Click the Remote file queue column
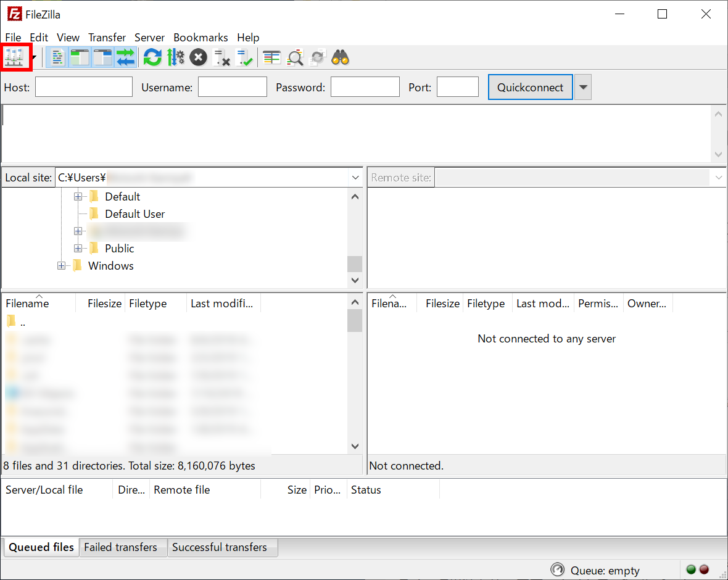This screenshot has height=580, width=728. (205, 490)
